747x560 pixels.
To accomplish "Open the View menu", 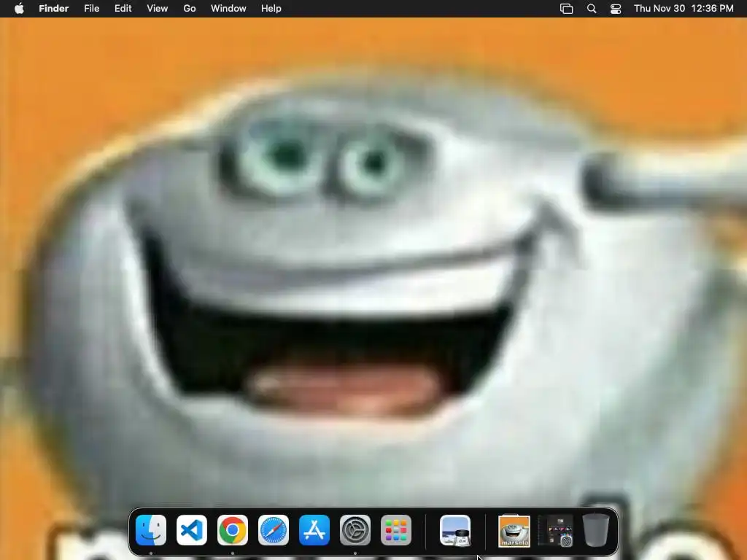I will coord(158,9).
